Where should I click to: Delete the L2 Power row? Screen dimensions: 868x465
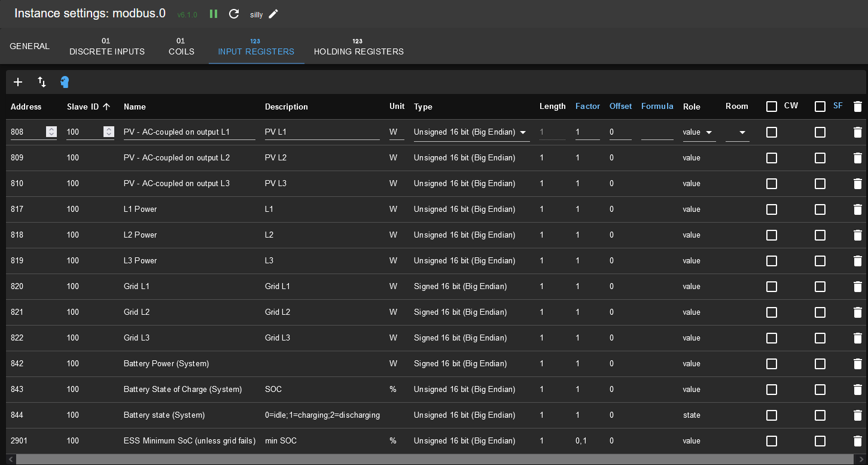858,235
